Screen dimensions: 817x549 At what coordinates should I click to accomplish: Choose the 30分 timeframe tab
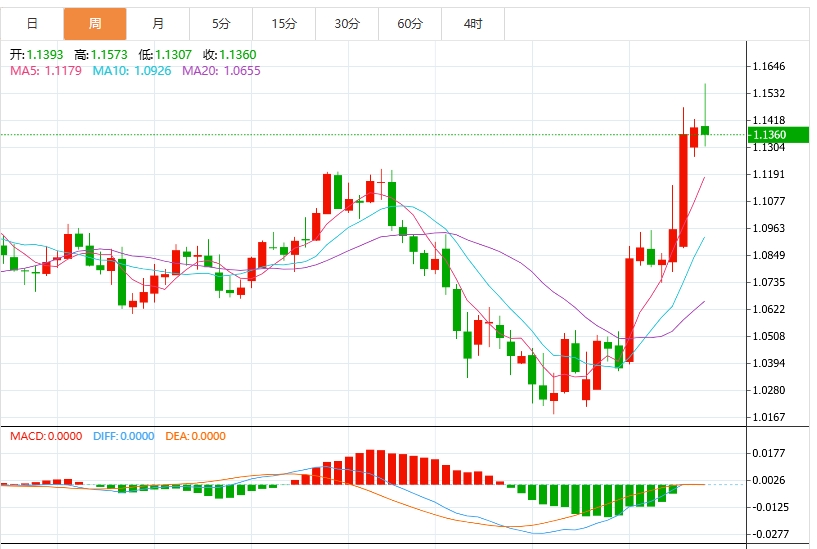pyautogui.click(x=347, y=23)
